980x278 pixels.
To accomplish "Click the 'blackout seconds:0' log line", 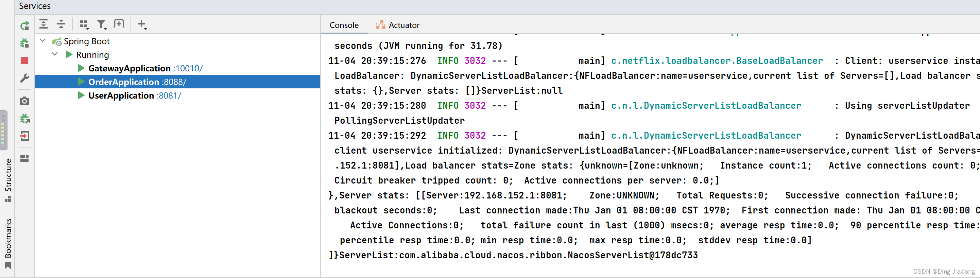I will 657,210.
